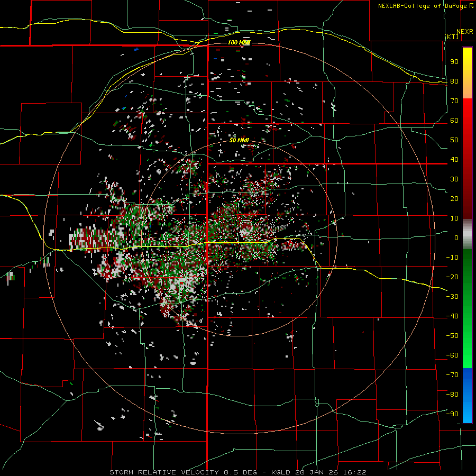Click the KT unit label above color bar
476x476 pixels.
pyautogui.click(x=452, y=36)
